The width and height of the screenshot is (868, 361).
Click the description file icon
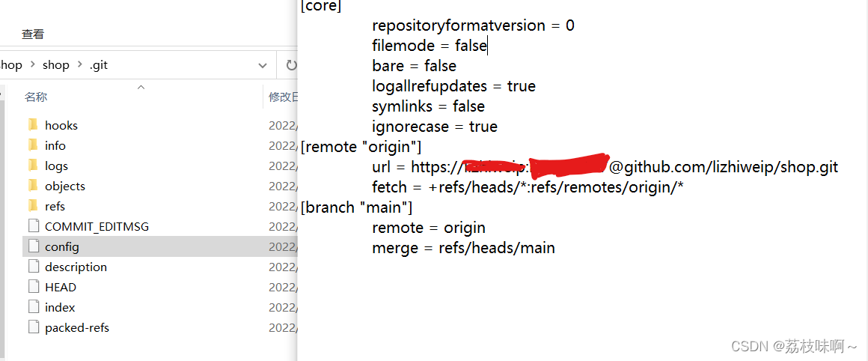pos(34,267)
